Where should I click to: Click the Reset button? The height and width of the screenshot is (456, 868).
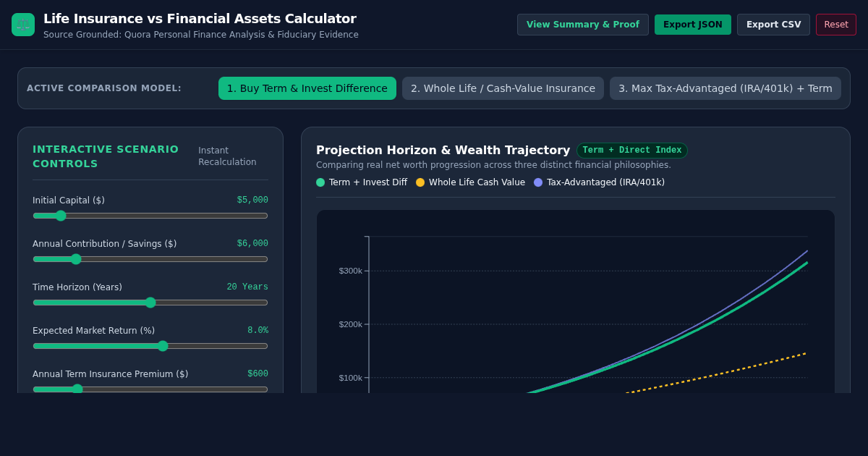point(836,25)
